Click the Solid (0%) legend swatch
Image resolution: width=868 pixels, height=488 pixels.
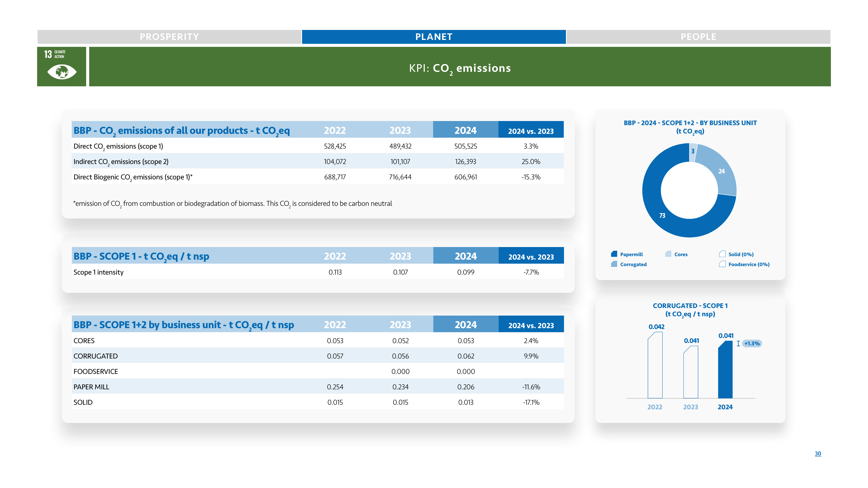click(x=722, y=254)
